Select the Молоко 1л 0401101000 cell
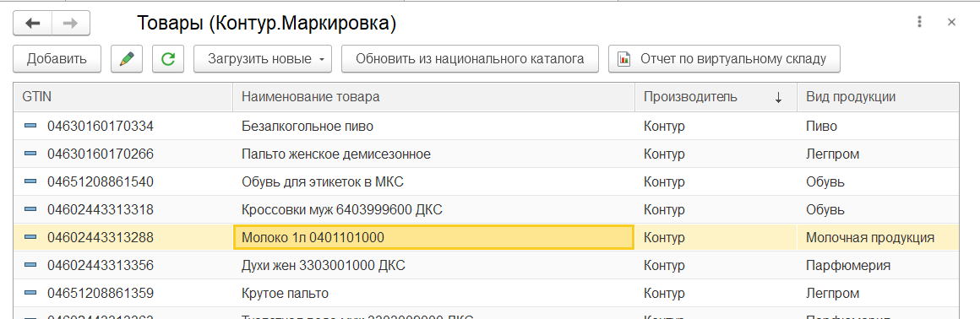This screenshot has width=980, height=319. pyautogui.click(x=433, y=237)
